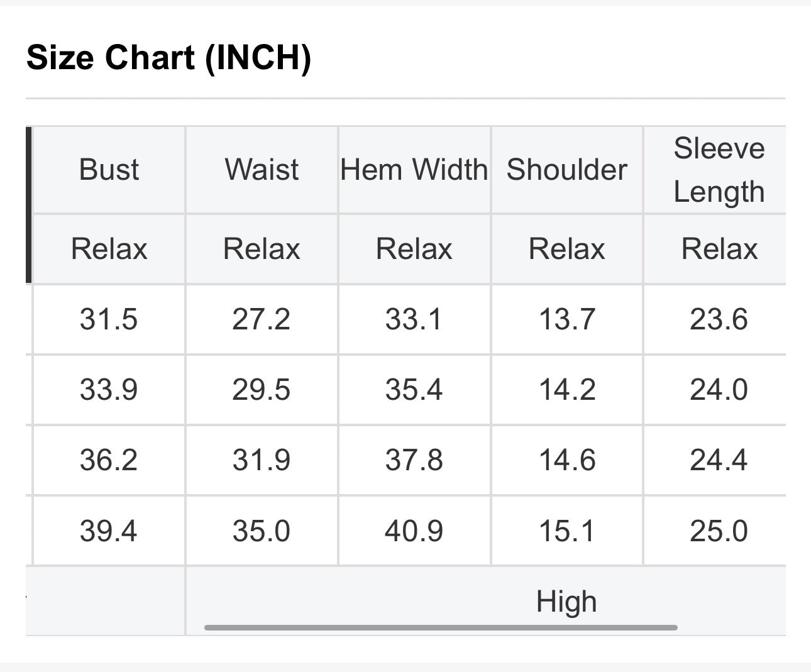This screenshot has width=811, height=672.
Task: Select bust value 31.5
Action: tap(109, 319)
